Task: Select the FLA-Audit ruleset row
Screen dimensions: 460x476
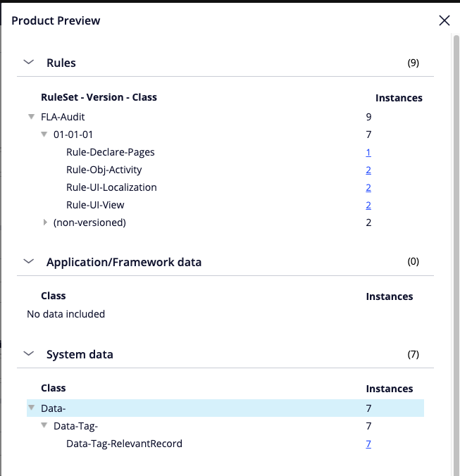Action: point(225,117)
